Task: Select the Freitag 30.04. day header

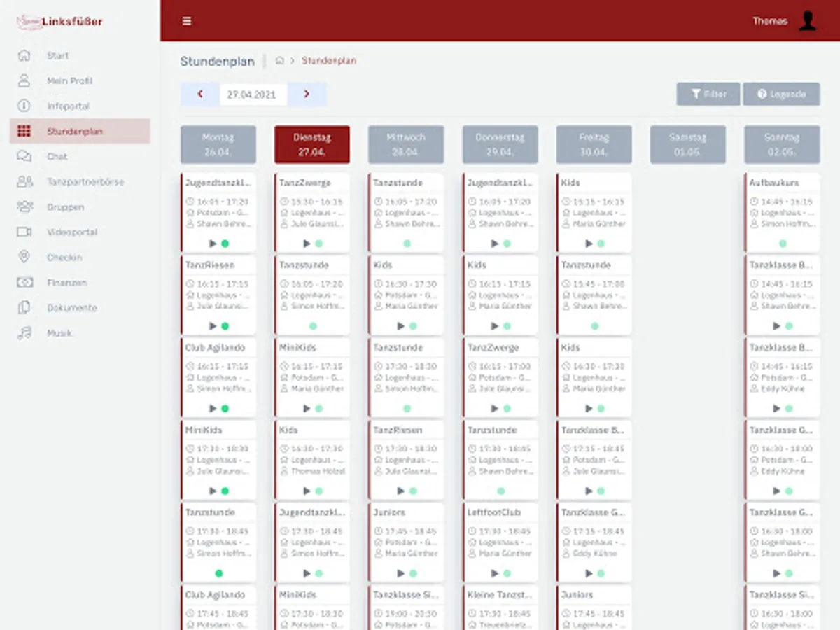Action: click(x=594, y=145)
